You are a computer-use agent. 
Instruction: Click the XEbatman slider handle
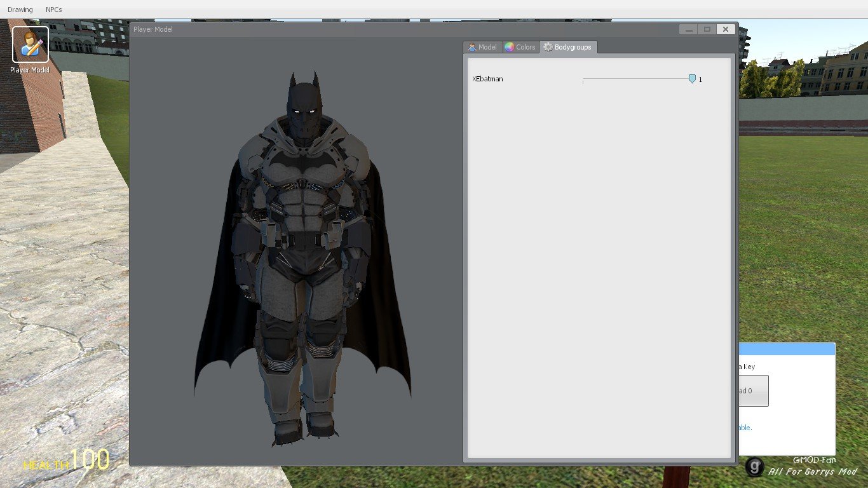[x=692, y=79]
